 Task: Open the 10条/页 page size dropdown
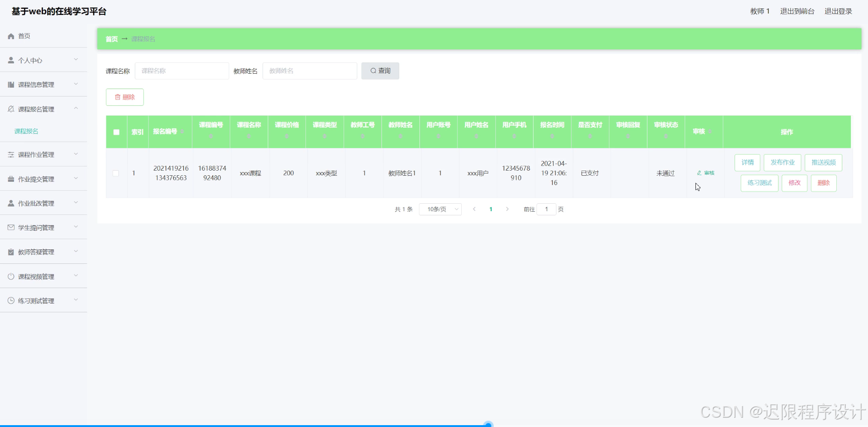click(440, 209)
